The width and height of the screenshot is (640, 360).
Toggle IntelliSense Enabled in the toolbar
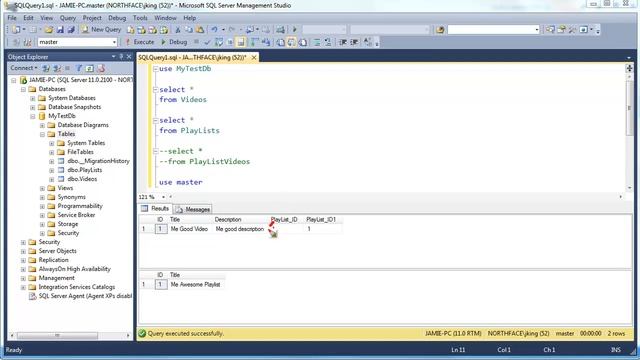(x=241, y=42)
